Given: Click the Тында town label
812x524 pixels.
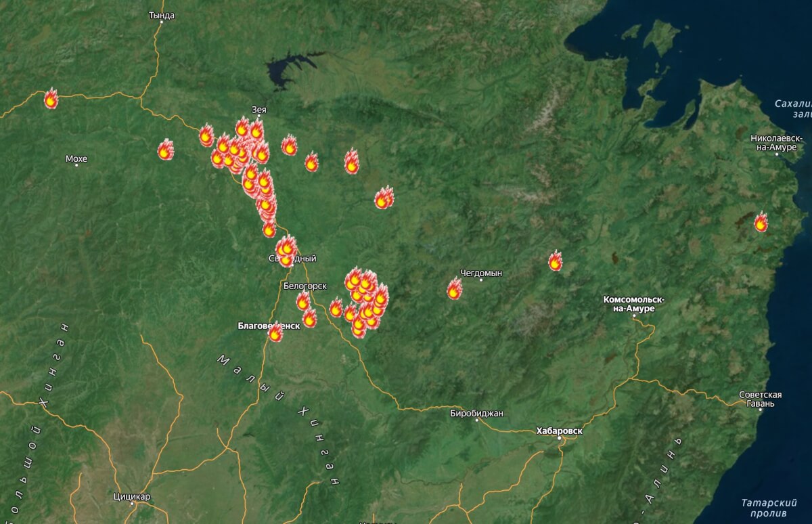Looking at the screenshot, I should click(x=162, y=15).
